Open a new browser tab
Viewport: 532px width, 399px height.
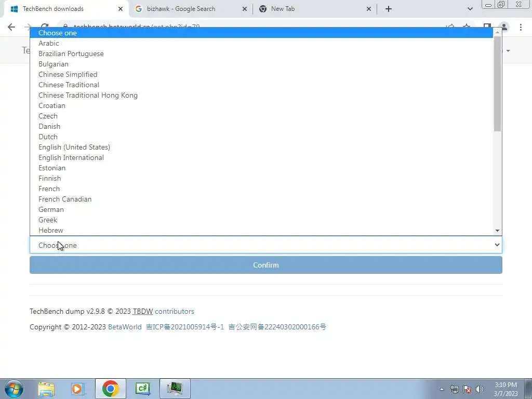pyautogui.click(x=389, y=9)
